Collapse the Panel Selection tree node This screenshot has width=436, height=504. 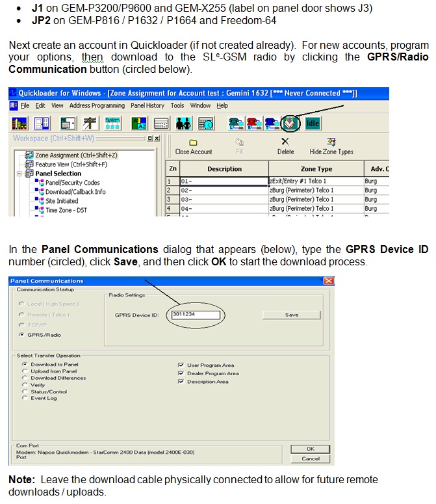coord(20,174)
